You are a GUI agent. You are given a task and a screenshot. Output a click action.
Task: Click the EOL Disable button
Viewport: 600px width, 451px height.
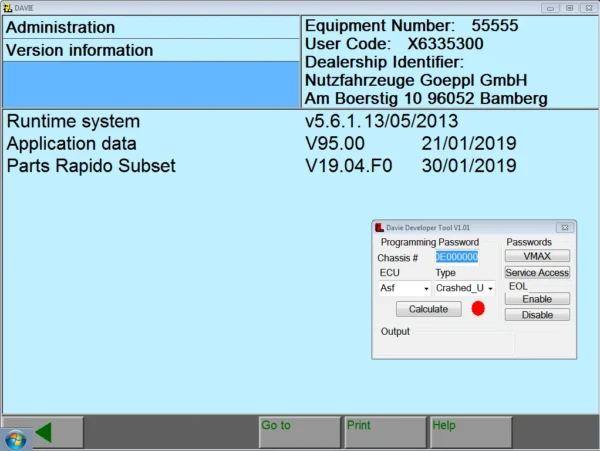537,315
